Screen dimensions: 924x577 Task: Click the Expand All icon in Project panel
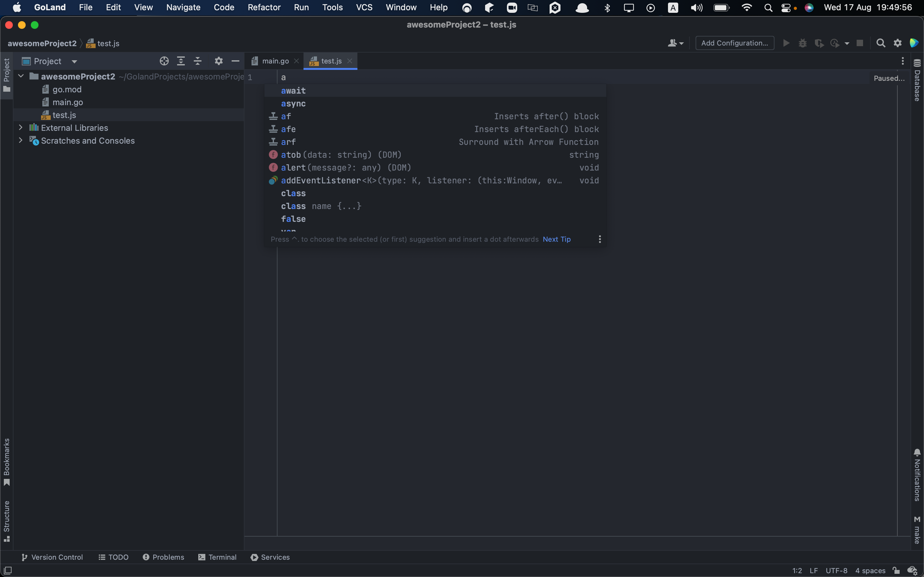[181, 61]
